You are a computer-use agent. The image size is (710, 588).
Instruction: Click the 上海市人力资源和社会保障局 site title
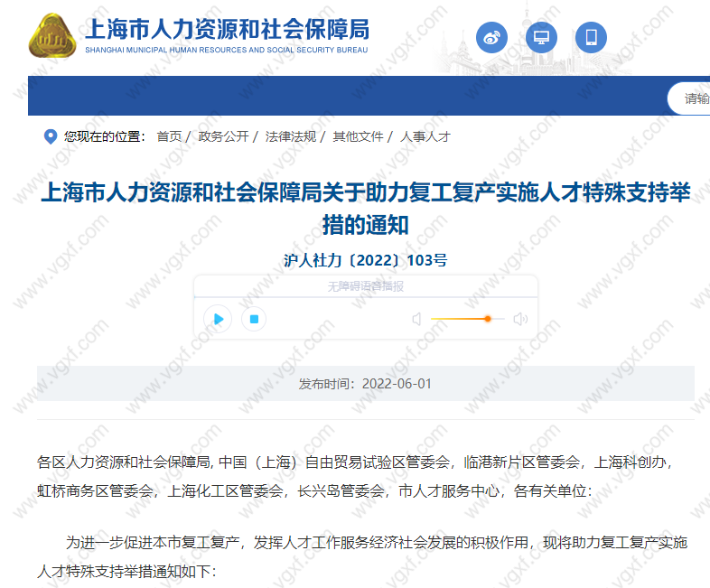(x=227, y=29)
